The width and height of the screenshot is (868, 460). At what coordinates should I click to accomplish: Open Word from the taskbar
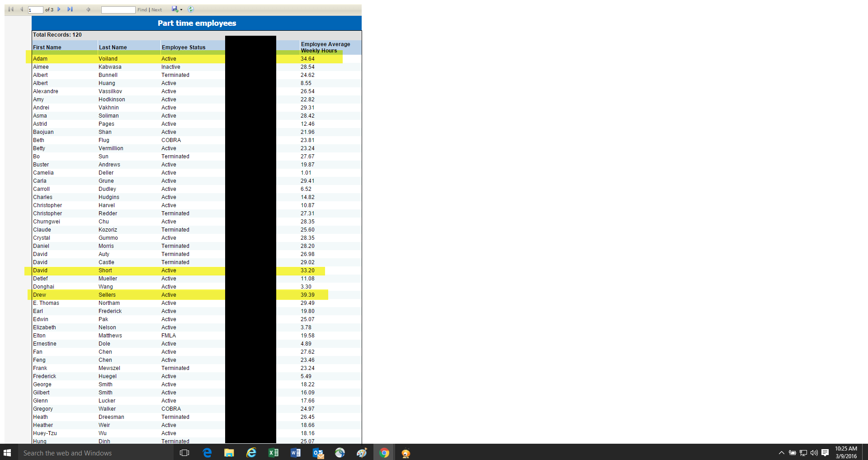[x=296, y=453]
